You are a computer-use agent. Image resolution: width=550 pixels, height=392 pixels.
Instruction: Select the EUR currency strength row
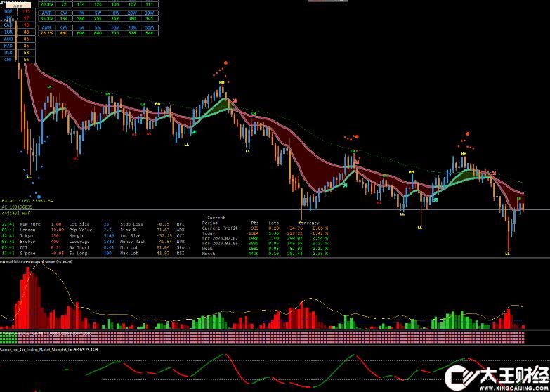tap(18, 32)
